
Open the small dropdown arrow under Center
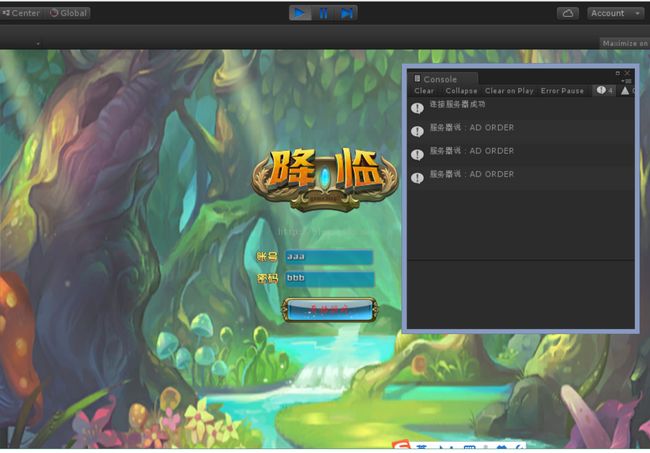coord(38,44)
